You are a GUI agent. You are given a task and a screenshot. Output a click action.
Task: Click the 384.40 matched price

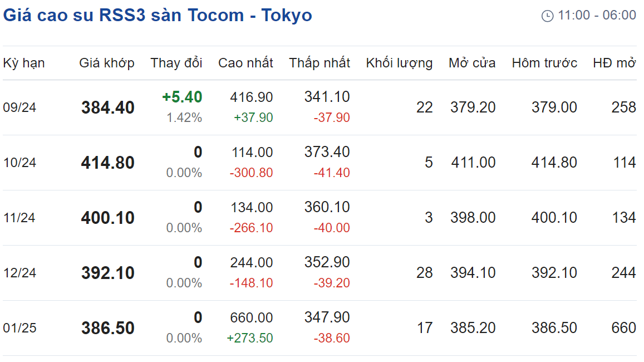(108, 107)
